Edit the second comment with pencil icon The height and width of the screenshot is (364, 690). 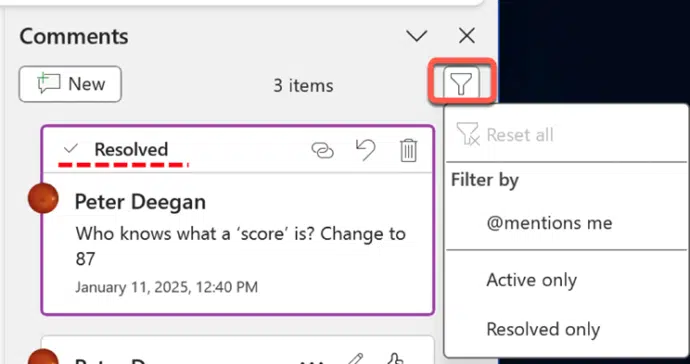pyautogui.click(x=355, y=359)
